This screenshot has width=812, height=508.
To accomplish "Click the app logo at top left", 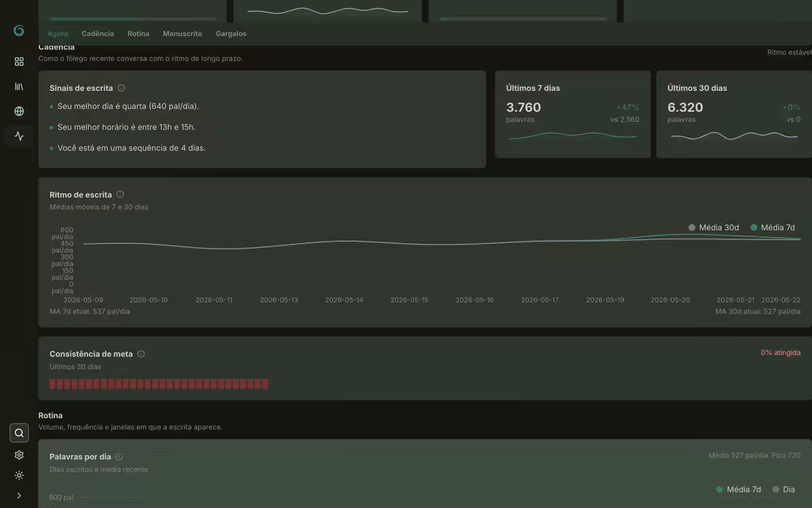I will (19, 30).
